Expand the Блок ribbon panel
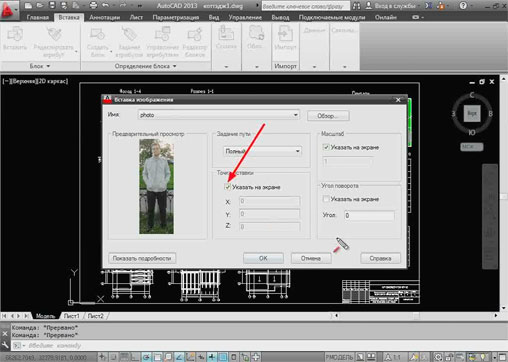The height and width of the screenshot is (362, 508). click(40, 66)
